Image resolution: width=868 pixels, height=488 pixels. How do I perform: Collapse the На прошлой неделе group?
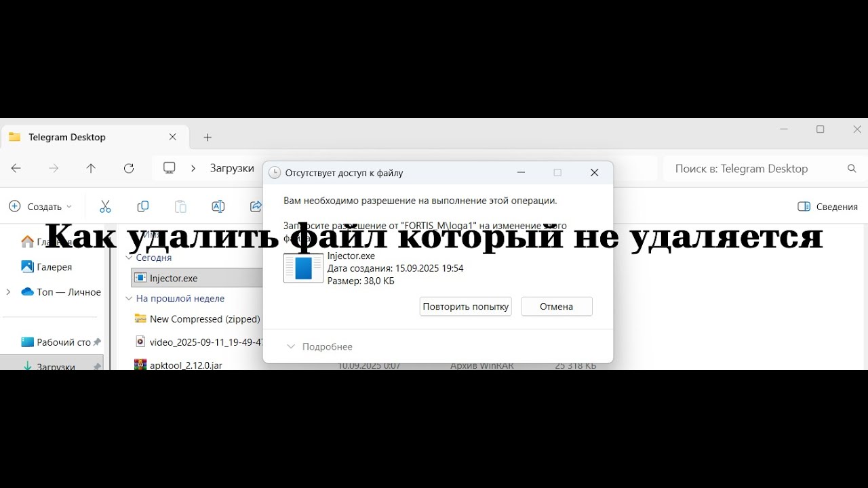[x=130, y=298]
